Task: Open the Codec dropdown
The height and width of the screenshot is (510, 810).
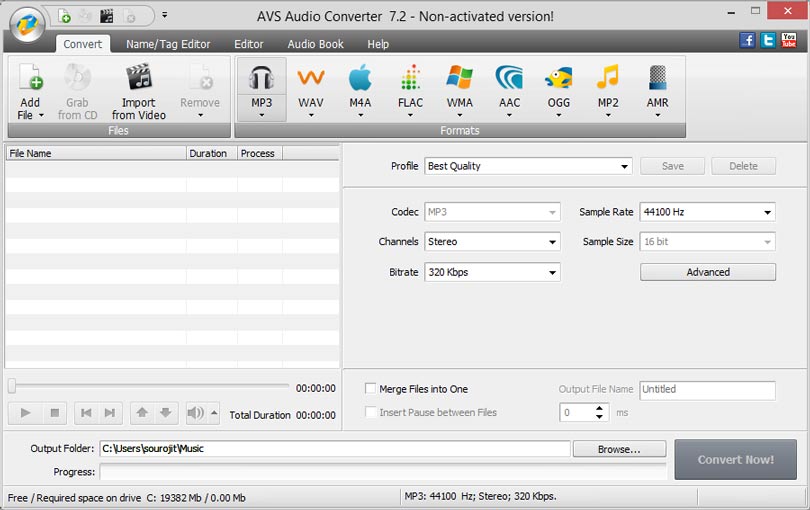Action: (492, 212)
